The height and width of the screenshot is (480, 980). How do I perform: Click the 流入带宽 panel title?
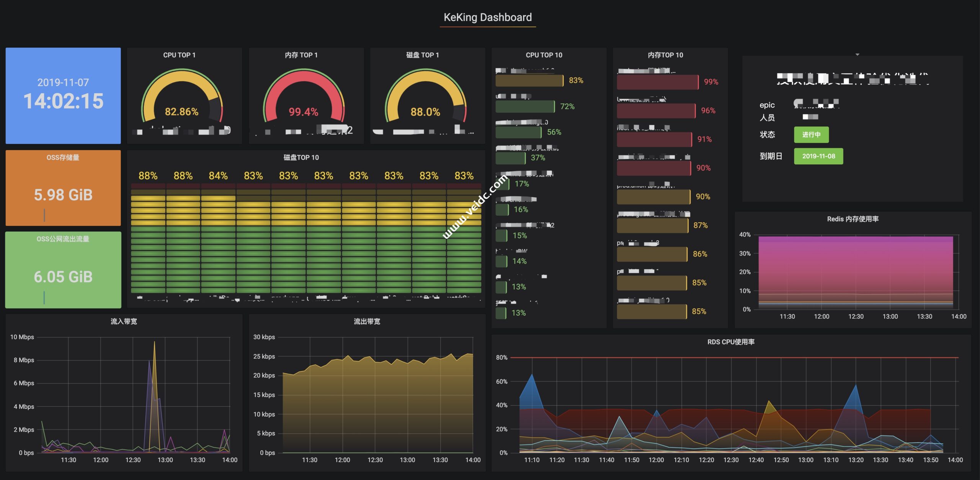pyautogui.click(x=124, y=321)
